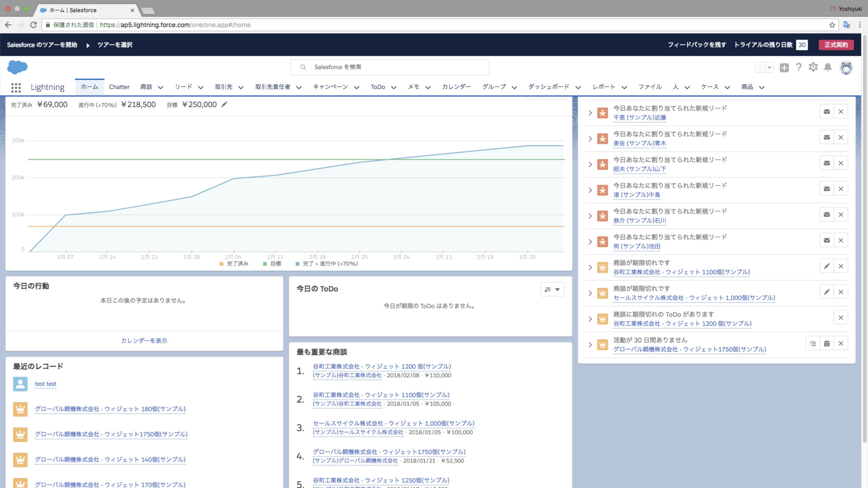Click the カレンダーを表示 link
The width and height of the screenshot is (868, 488).
pyautogui.click(x=144, y=340)
